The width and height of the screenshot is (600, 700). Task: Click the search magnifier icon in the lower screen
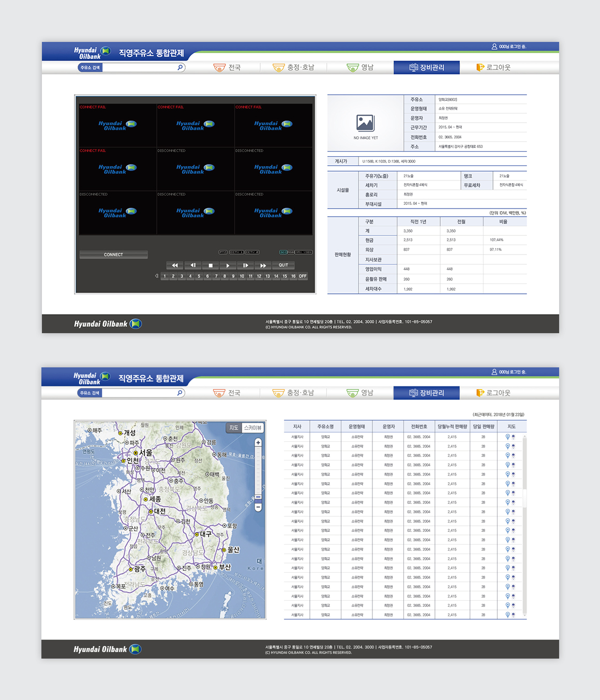(x=179, y=393)
